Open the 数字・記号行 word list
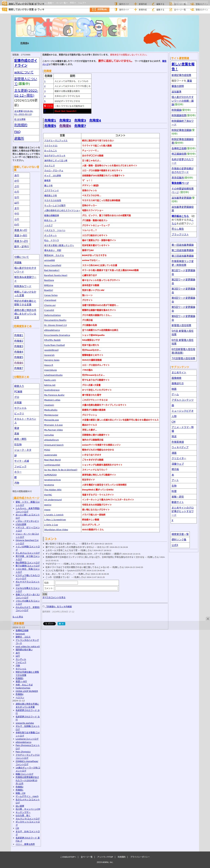Viewport: 210px width, 868px height. pyautogui.click(x=22, y=247)
